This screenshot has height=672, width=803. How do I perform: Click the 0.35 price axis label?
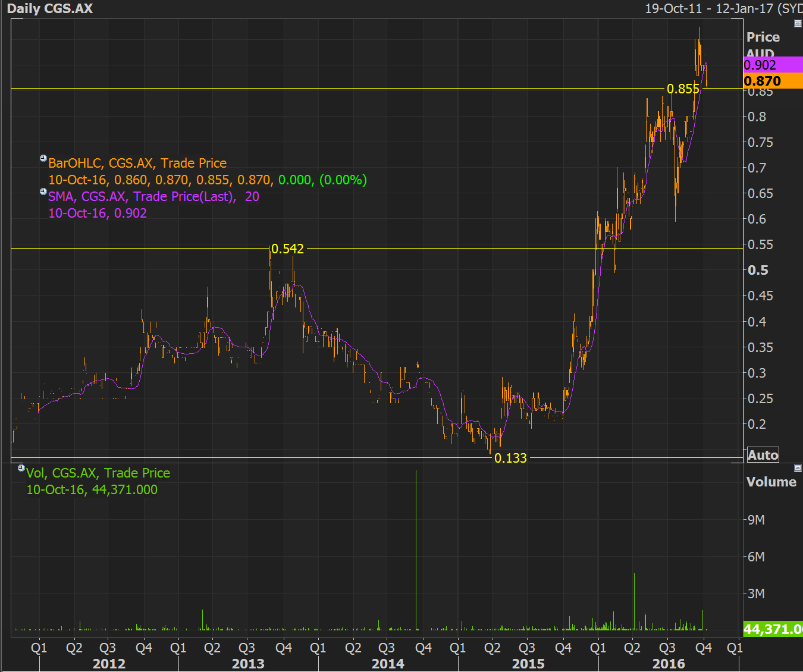pyautogui.click(x=761, y=347)
